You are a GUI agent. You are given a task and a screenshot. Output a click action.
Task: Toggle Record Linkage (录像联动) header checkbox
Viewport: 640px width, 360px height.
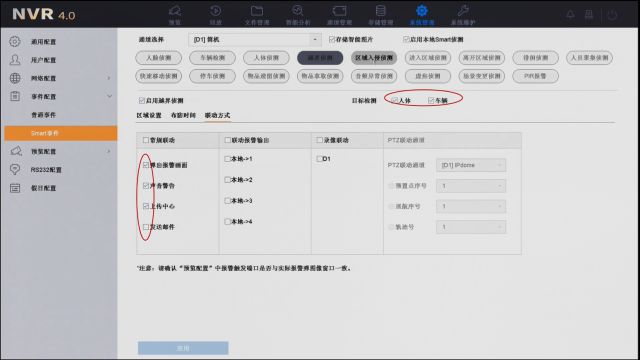click(x=320, y=140)
